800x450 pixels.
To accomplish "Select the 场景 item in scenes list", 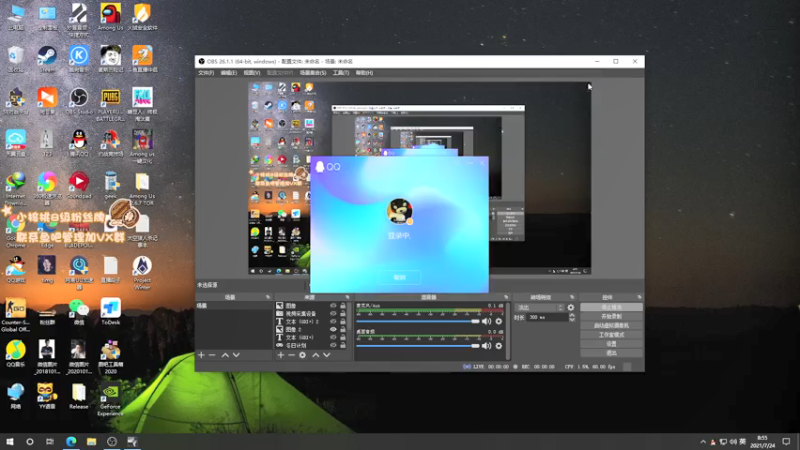I will (x=234, y=306).
